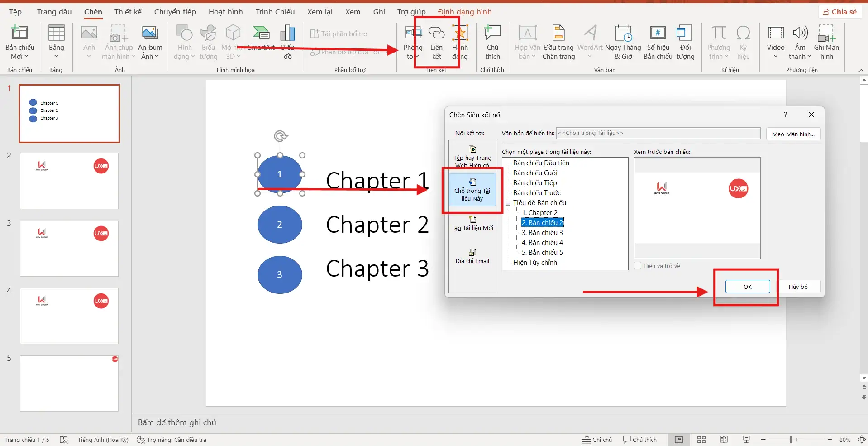Open Mẹo Màn hình settings
The width and height of the screenshot is (868, 446).
(793, 134)
